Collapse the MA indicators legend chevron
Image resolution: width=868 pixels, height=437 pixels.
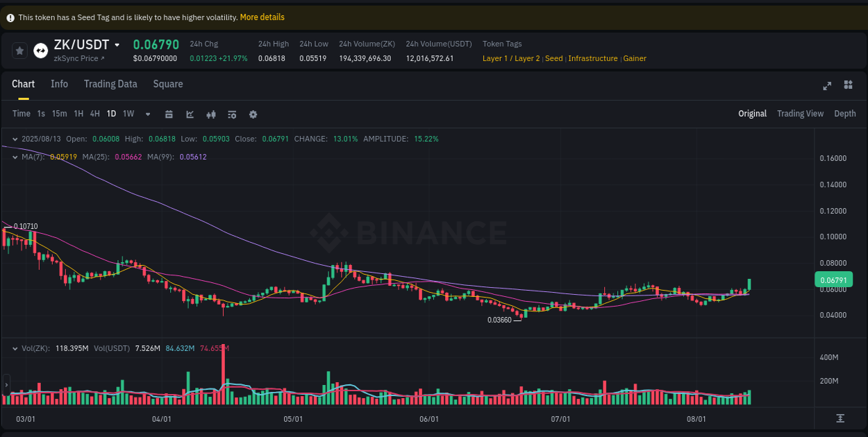point(14,157)
